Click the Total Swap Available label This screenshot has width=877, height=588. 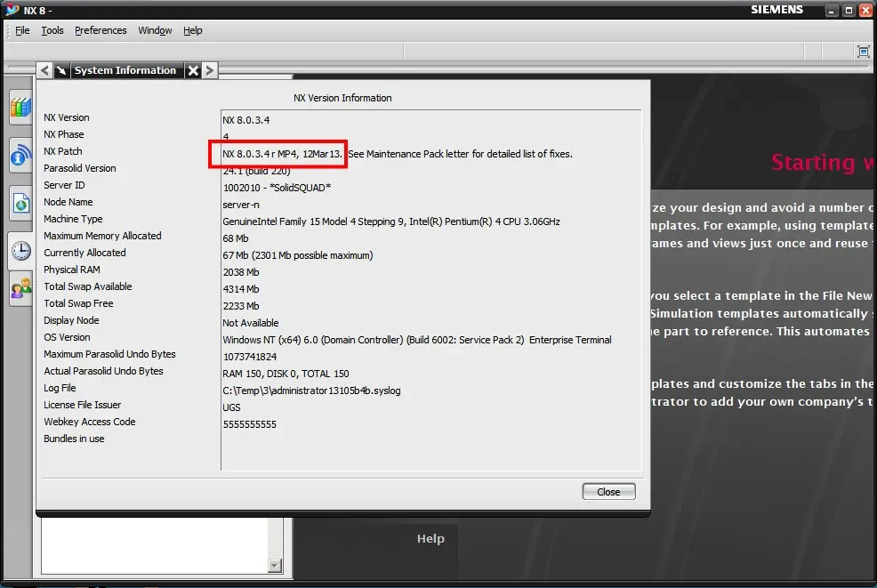click(x=88, y=286)
